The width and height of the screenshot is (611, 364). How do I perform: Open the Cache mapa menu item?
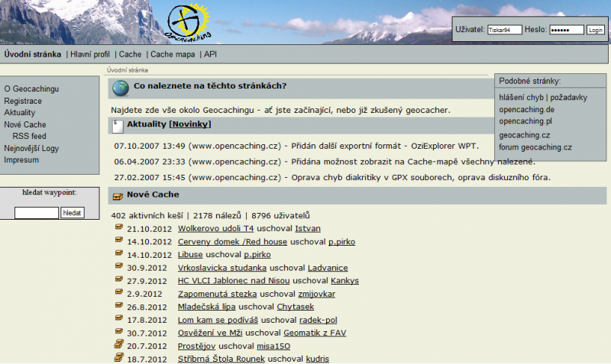tap(172, 54)
